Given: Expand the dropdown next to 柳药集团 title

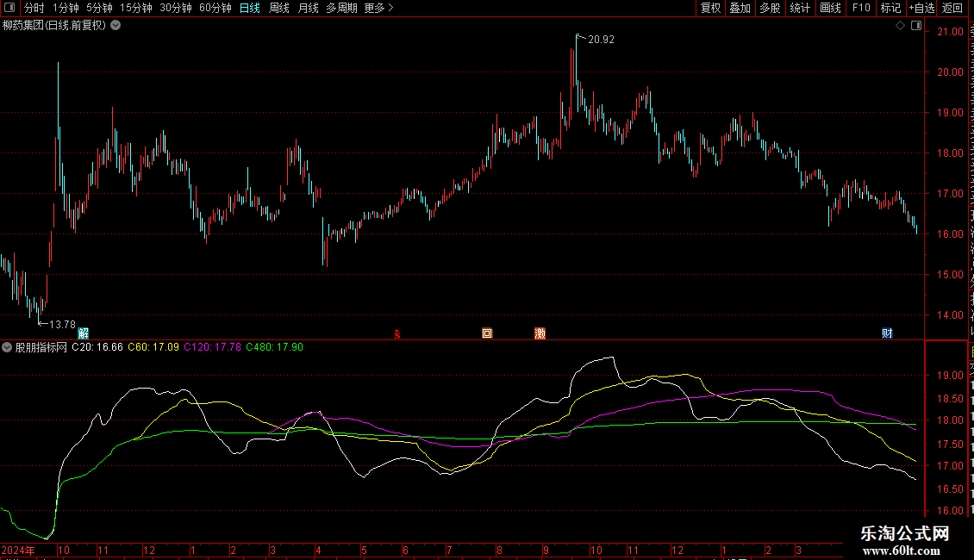Looking at the screenshot, I should (x=116, y=26).
